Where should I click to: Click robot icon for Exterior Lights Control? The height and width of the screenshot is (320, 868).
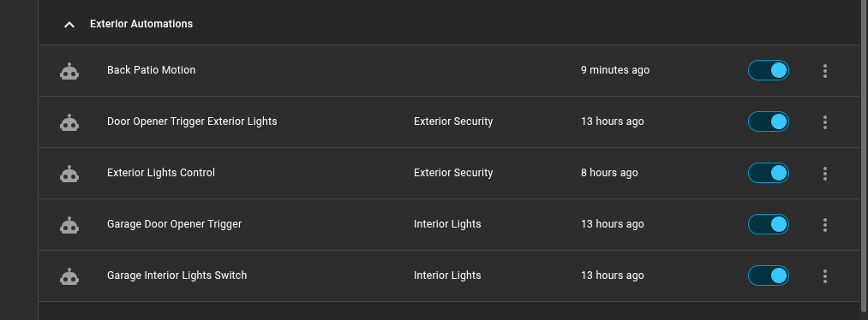(69, 174)
